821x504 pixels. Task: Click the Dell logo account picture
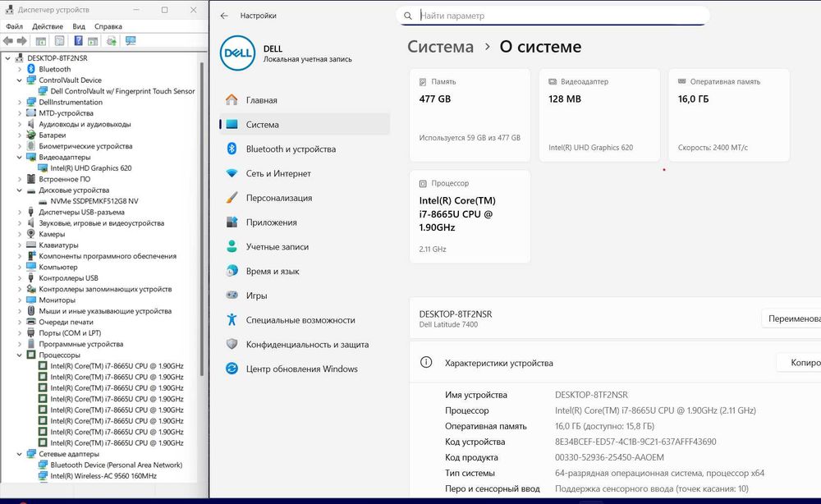[x=238, y=53]
